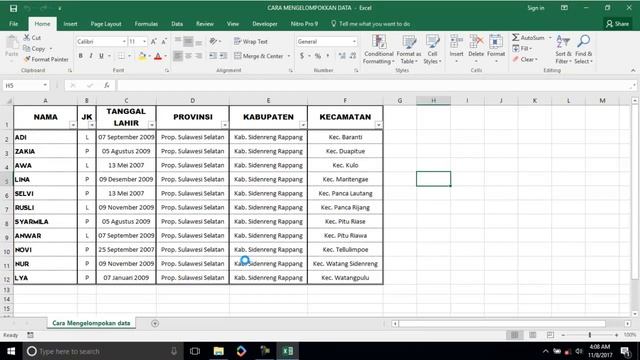Open Find & Select menu
The image size is (640, 360).
pyautogui.click(x=583, y=49)
